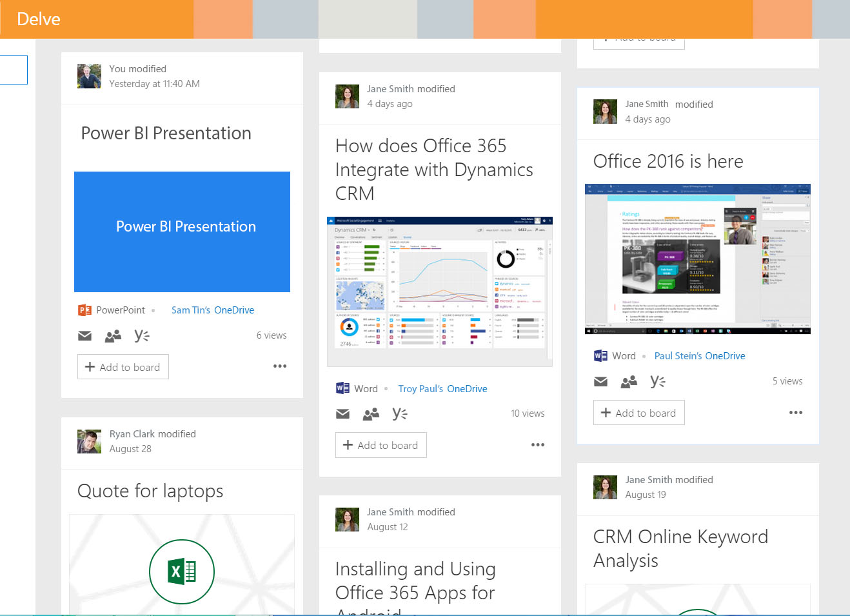Open the blue Power BI Presentation thumbnail
Viewport: 850px width, 616px height.
pyautogui.click(x=182, y=232)
